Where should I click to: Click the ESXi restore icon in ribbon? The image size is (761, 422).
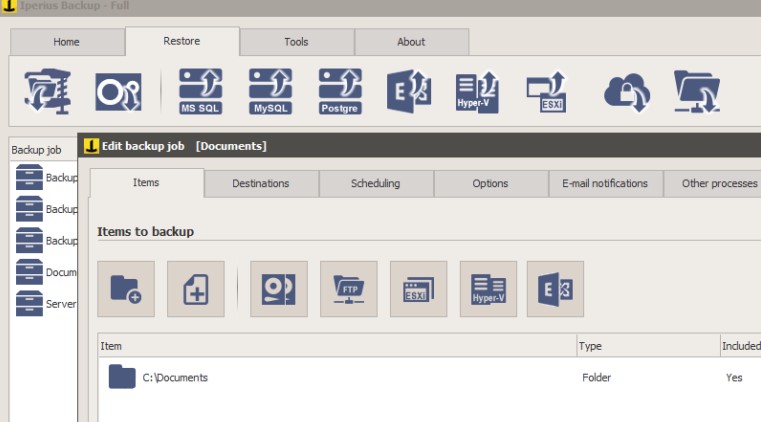[547, 92]
